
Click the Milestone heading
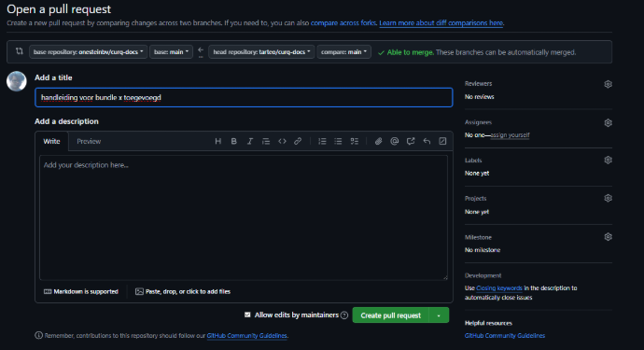[478, 237]
